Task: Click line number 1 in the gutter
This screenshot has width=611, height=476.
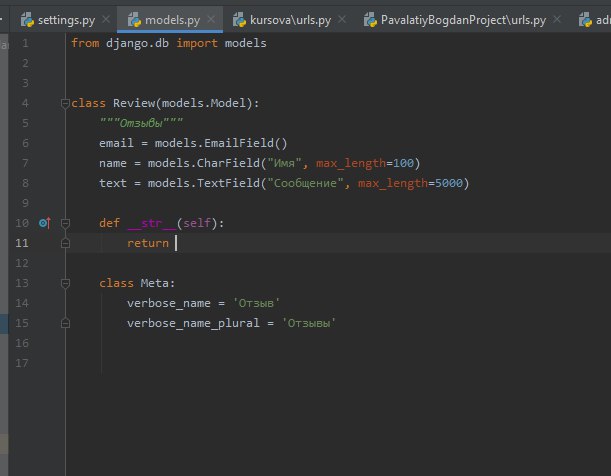Action: click(25, 43)
